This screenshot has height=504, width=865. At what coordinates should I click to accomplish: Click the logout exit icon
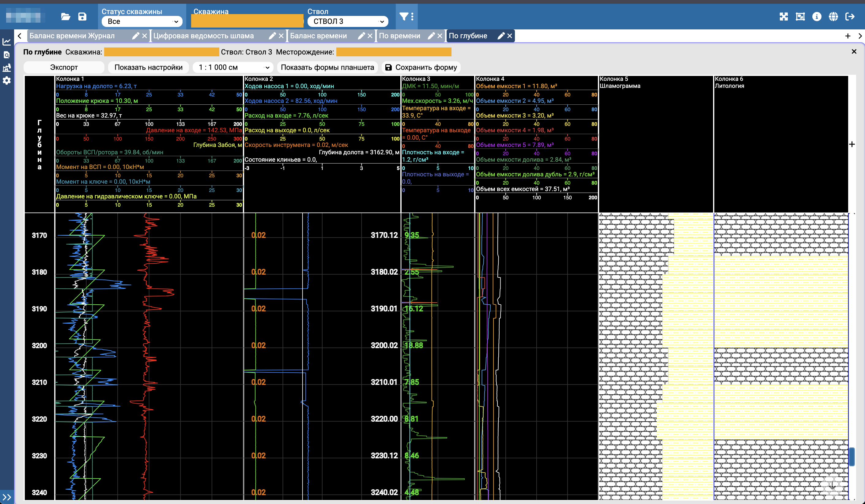click(x=850, y=17)
